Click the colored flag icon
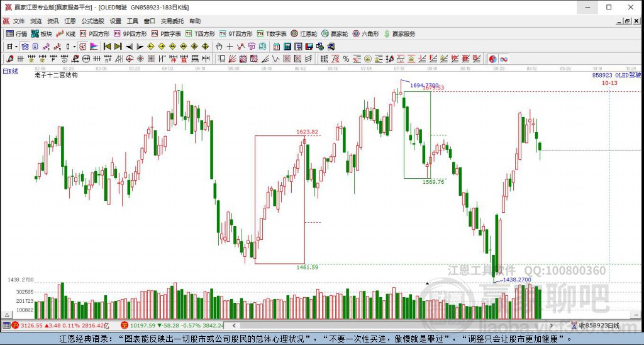Screen dimensions: 644x345 click(94, 47)
